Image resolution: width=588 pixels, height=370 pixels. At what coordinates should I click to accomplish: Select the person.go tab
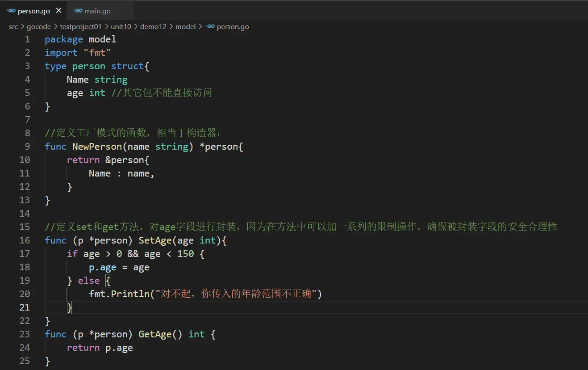[x=33, y=11]
